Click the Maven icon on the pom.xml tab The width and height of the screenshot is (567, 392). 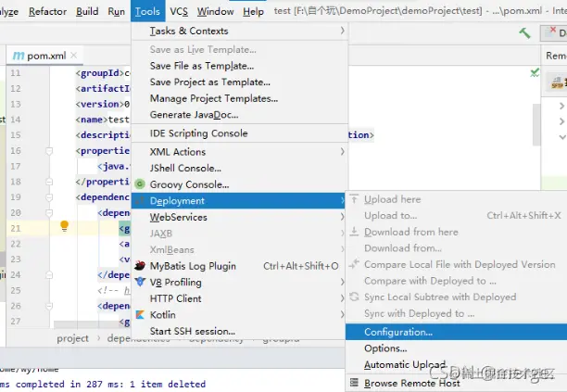(19, 56)
